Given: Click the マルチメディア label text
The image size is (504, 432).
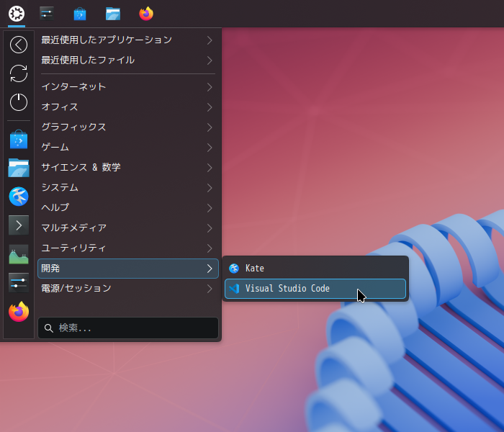Looking at the screenshot, I should [x=74, y=228].
